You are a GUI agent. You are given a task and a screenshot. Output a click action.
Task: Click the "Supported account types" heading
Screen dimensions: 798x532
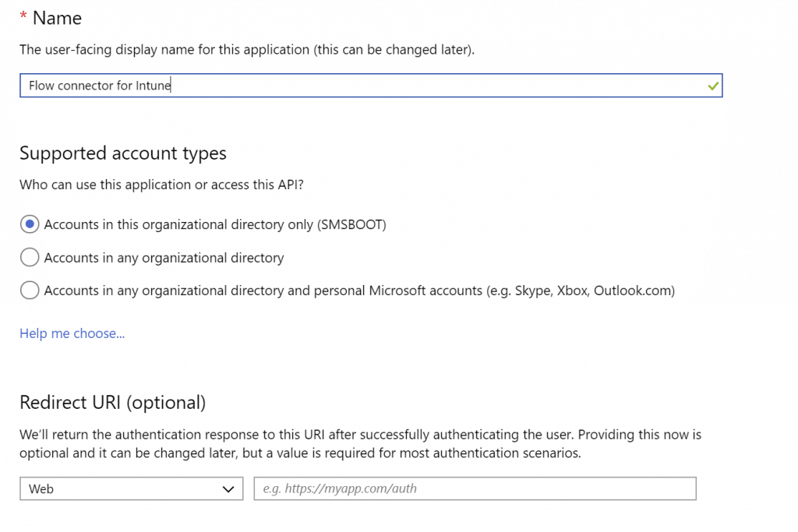click(x=122, y=153)
